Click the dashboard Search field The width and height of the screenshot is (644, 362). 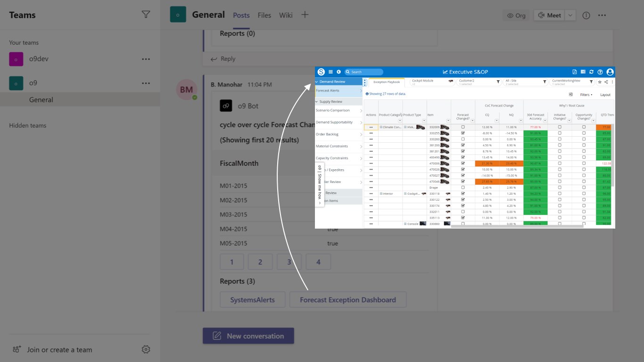tap(363, 72)
